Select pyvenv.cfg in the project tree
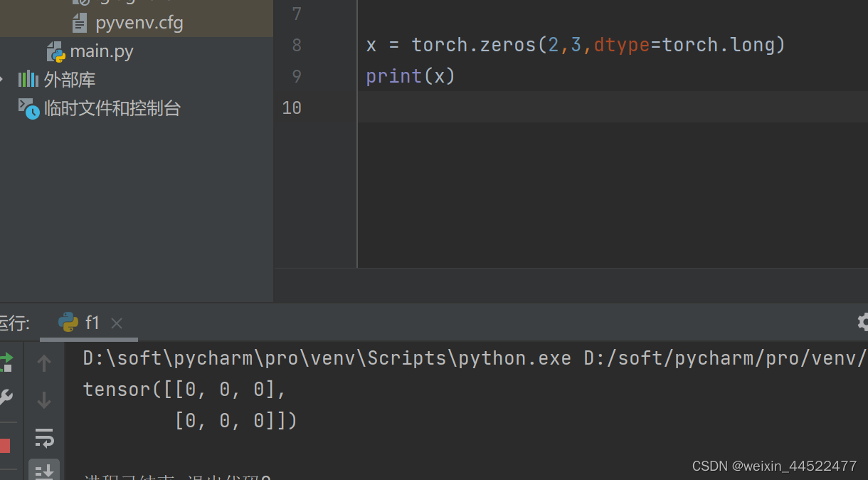Viewport: 868px width, 480px height. click(127, 23)
